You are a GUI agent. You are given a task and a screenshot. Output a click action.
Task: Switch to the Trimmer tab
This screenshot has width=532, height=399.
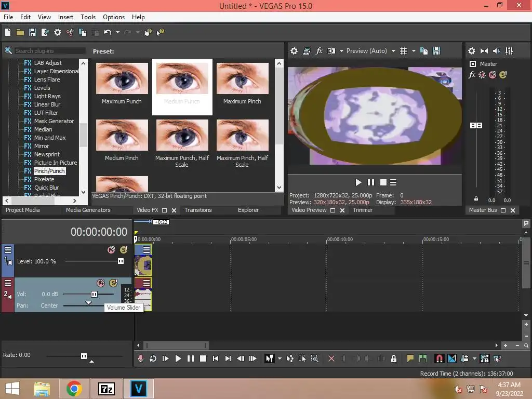pos(362,210)
